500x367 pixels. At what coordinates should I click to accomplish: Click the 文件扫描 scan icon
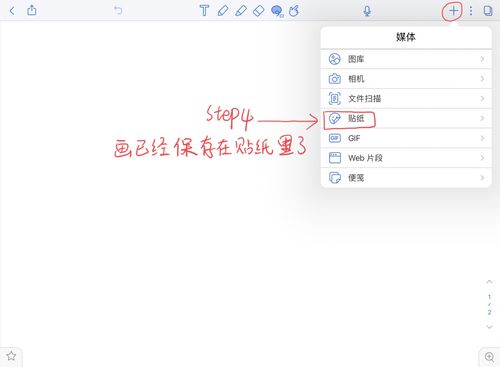point(335,99)
